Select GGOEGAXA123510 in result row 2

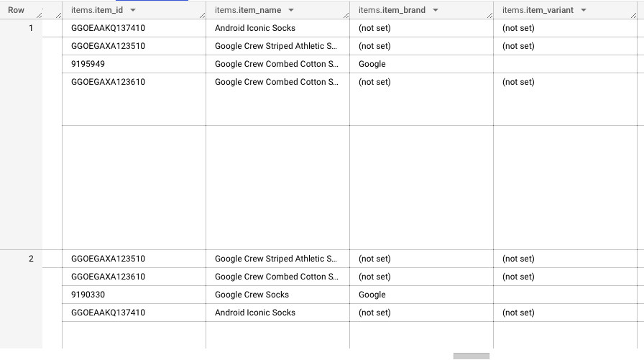pos(134,259)
